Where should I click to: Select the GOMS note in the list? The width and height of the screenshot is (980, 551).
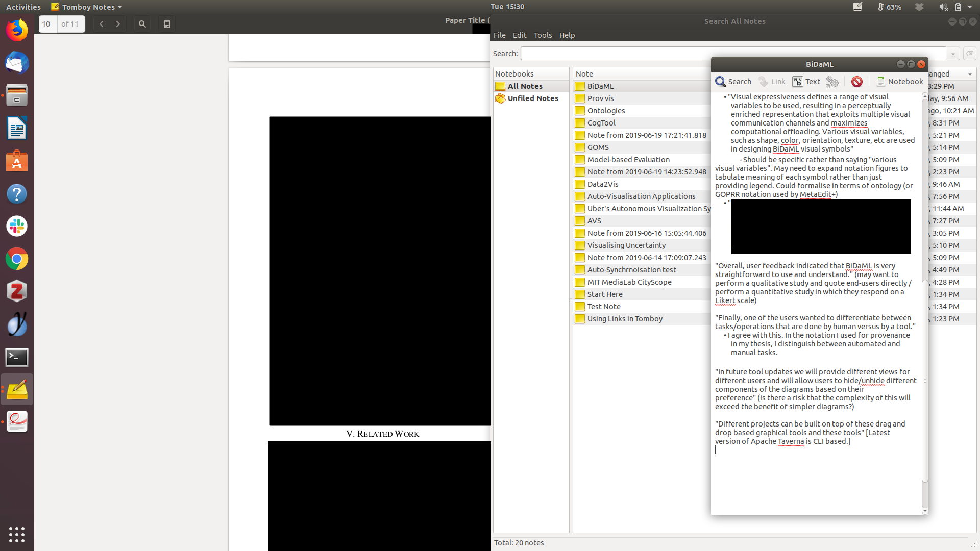pyautogui.click(x=598, y=147)
